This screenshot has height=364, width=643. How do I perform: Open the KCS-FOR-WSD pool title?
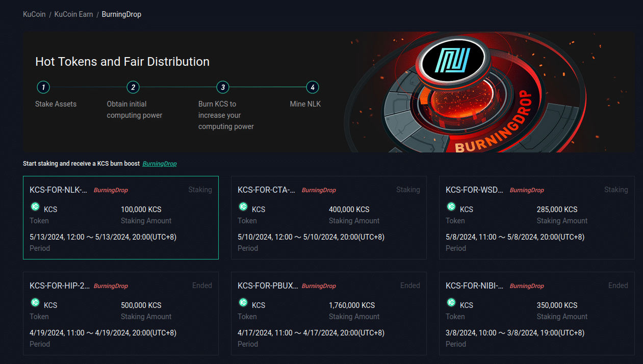(x=475, y=190)
